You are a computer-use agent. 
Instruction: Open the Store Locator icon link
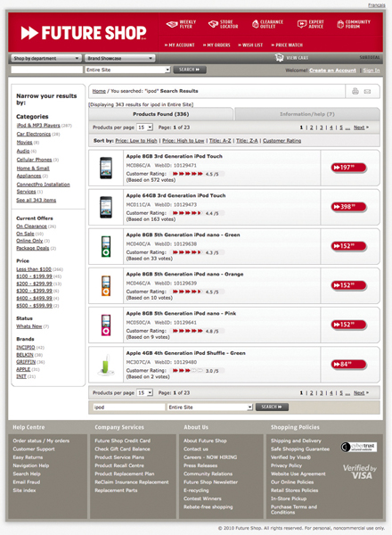(224, 24)
